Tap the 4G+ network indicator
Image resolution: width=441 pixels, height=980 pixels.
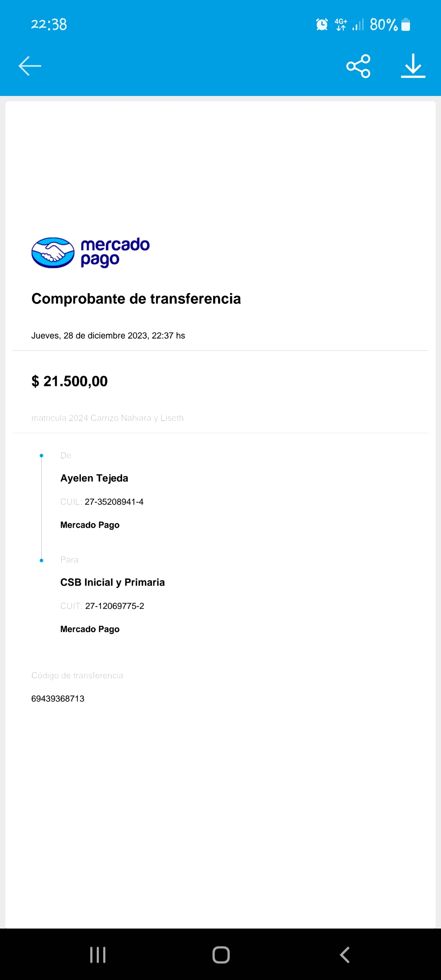point(341,24)
